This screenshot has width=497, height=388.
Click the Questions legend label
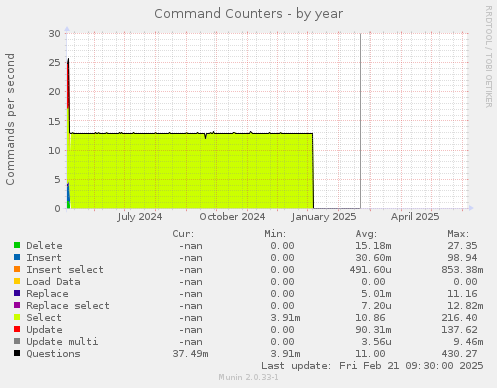point(53,354)
